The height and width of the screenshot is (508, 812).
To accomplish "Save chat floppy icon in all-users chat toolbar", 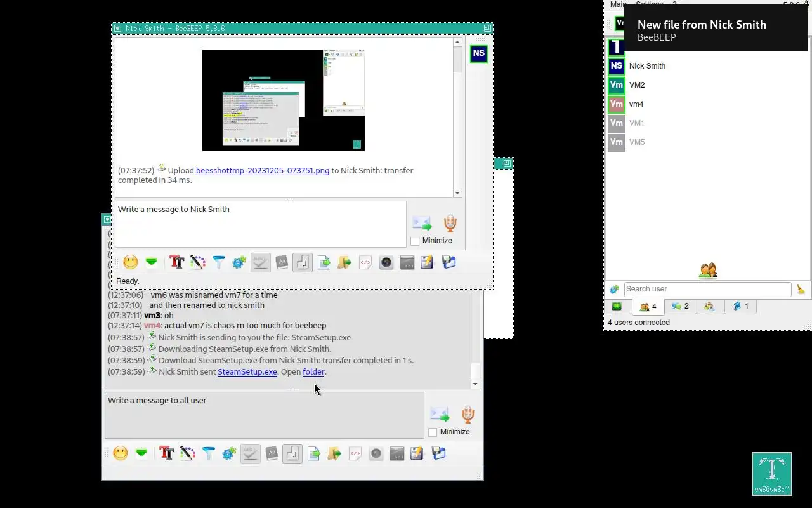I will point(438,453).
